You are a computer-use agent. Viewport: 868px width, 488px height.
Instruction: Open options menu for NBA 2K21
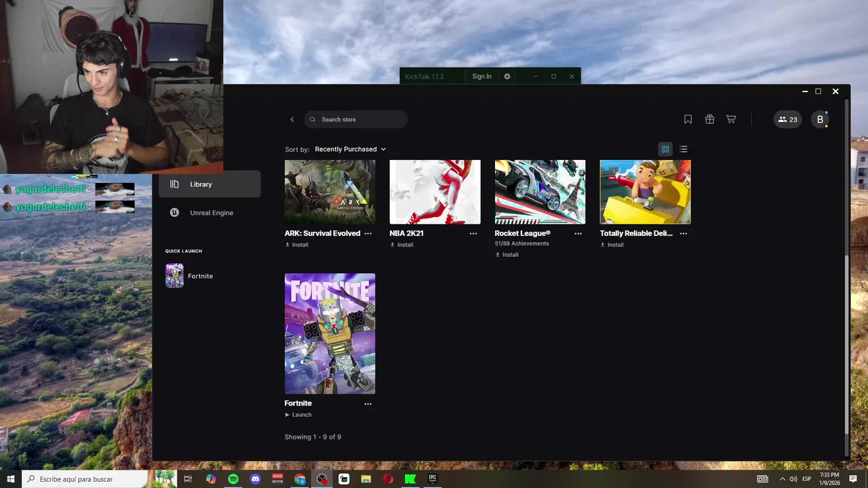[473, 233]
